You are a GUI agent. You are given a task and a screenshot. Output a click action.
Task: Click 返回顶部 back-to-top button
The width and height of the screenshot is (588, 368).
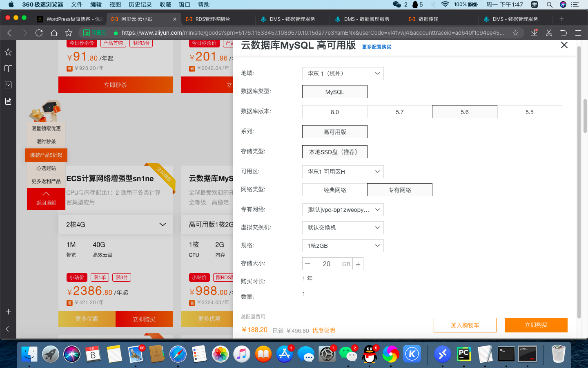tap(46, 199)
